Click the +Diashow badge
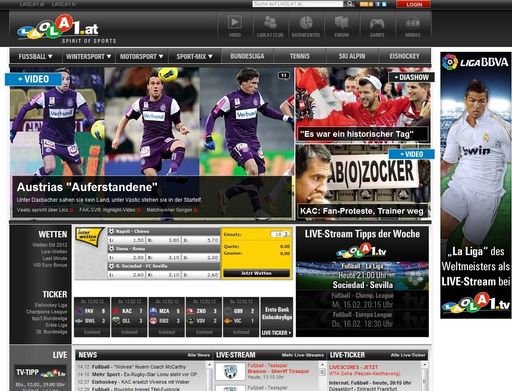Viewport: 512px width, 391px height. pos(411,77)
